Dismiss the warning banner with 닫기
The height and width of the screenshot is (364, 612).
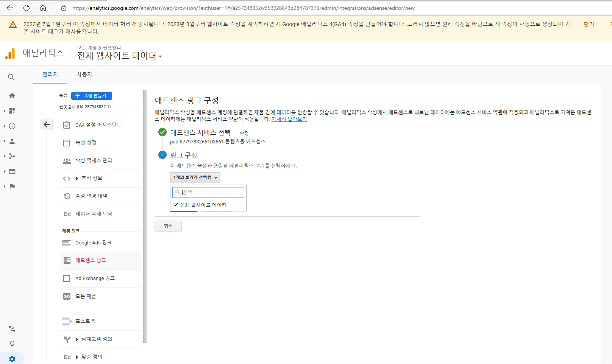589,24
